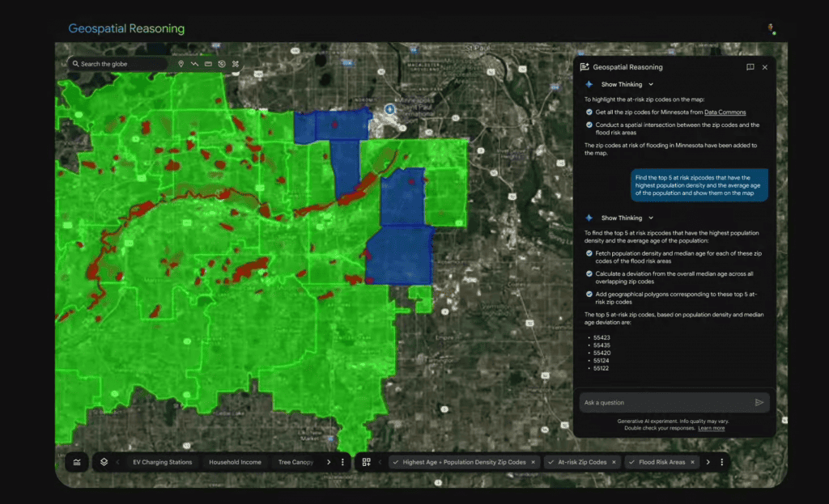Open the Data Commons link
The height and width of the screenshot is (504, 829).
(725, 112)
